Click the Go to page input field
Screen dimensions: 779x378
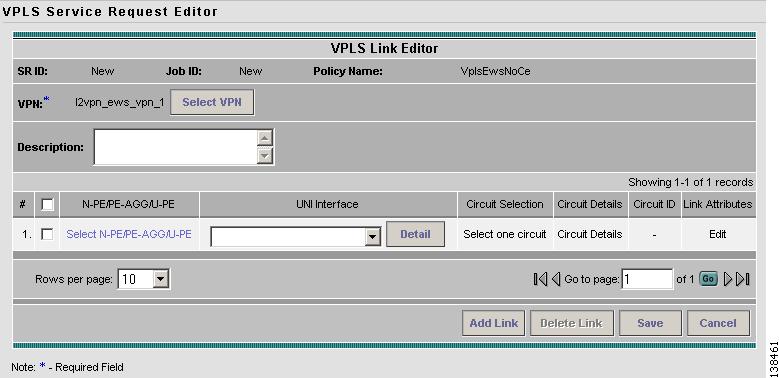pyautogui.click(x=647, y=279)
